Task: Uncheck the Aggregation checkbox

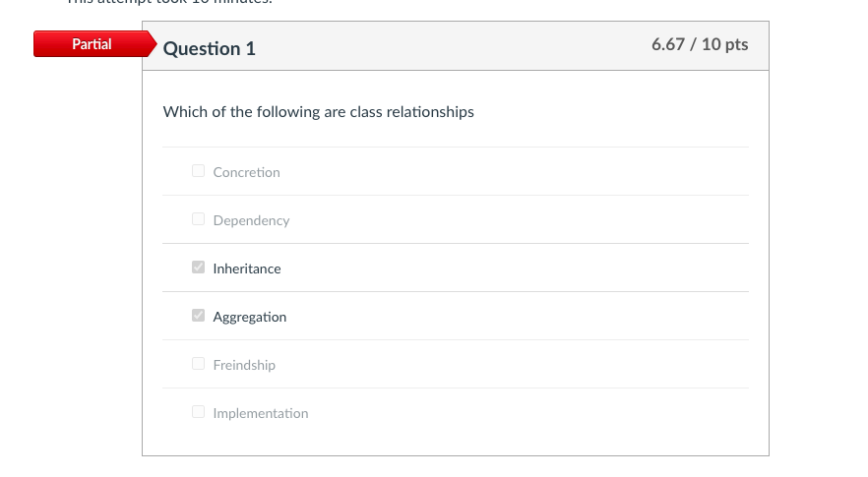Action: pos(199,316)
